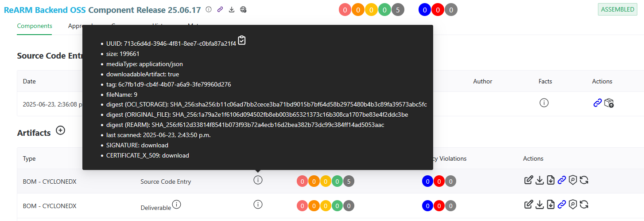Screen dimensions: 644x221
Task: Download the Source Code Entry artifact
Action: 539,180
